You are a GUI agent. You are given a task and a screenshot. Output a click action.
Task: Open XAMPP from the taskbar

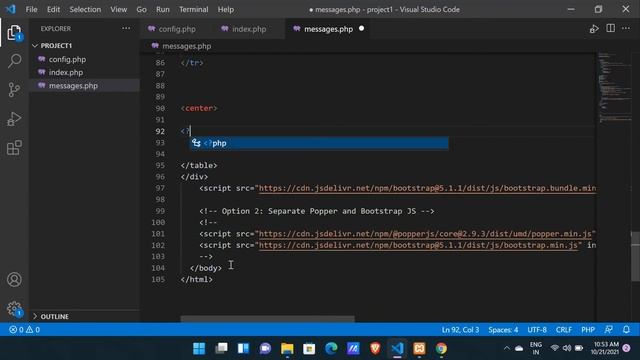[419, 349]
